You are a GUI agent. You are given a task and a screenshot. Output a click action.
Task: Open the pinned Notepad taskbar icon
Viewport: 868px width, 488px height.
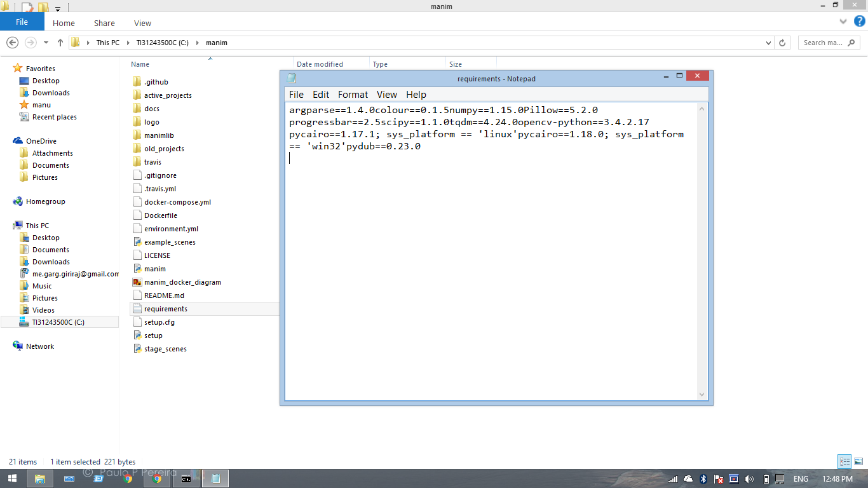tap(214, 478)
